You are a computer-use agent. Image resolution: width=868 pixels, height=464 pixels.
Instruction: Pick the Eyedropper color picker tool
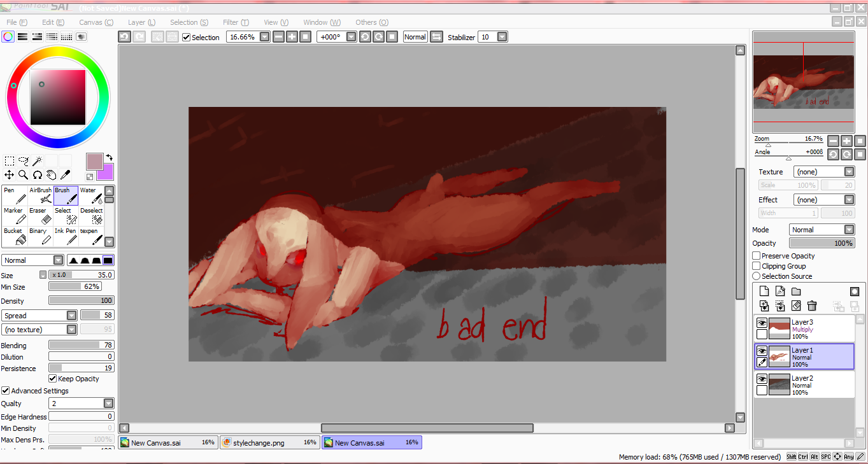pyautogui.click(x=65, y=174)
